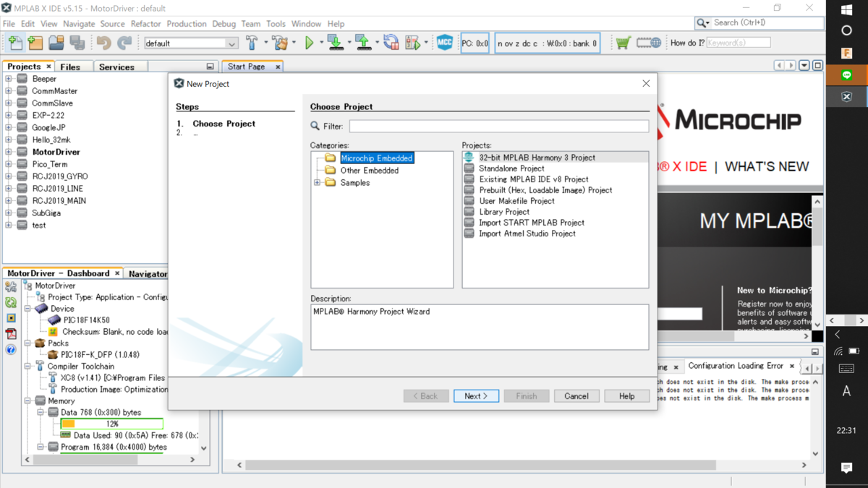Click the Next button in dialog
Screen dimensions: 868x488
476,396
